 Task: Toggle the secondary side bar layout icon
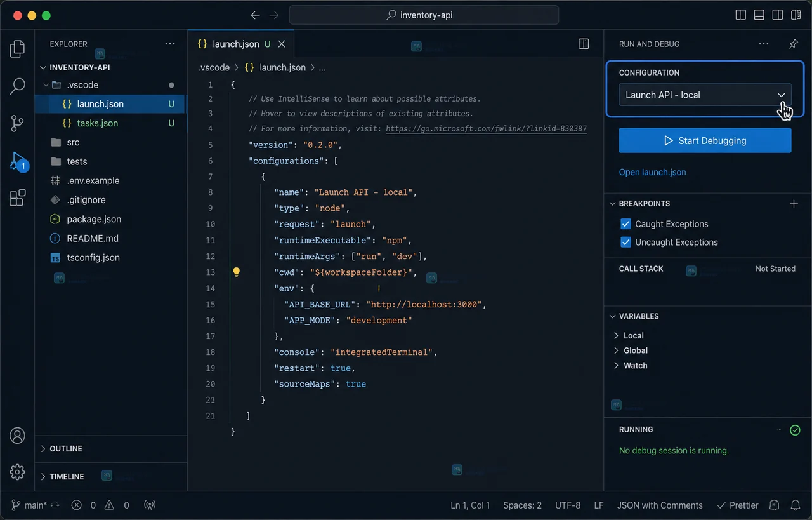777,15
